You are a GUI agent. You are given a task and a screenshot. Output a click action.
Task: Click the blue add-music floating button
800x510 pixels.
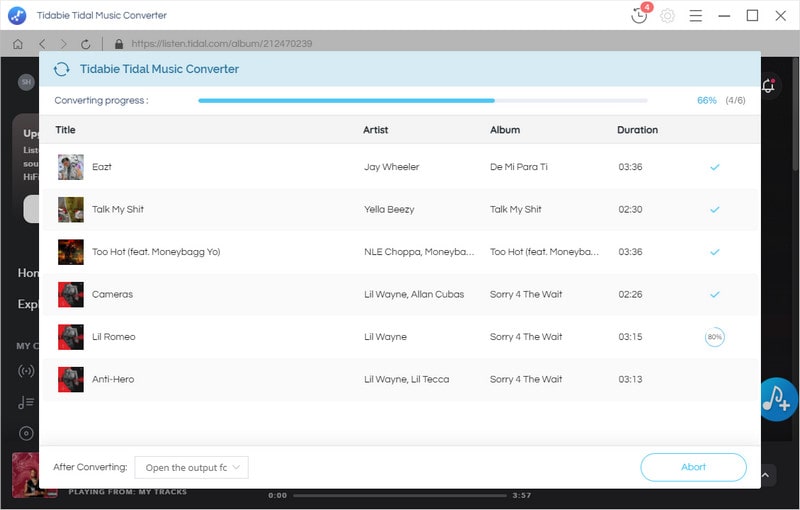(779, 399)
